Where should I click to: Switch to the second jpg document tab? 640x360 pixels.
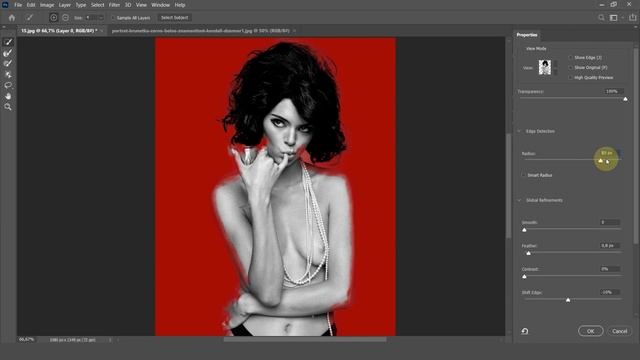pyautogui.click(x=200, y=31)
